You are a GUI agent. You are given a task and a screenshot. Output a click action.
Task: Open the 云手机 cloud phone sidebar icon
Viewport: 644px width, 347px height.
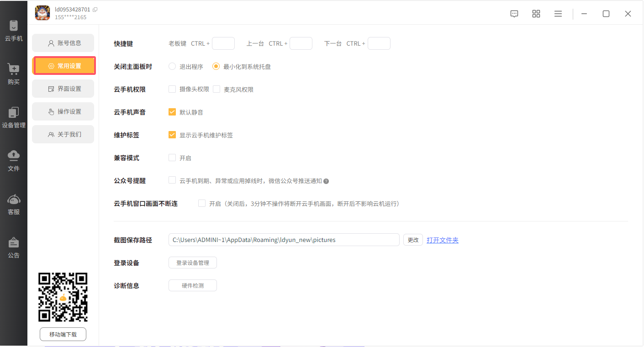coord(14,26)
